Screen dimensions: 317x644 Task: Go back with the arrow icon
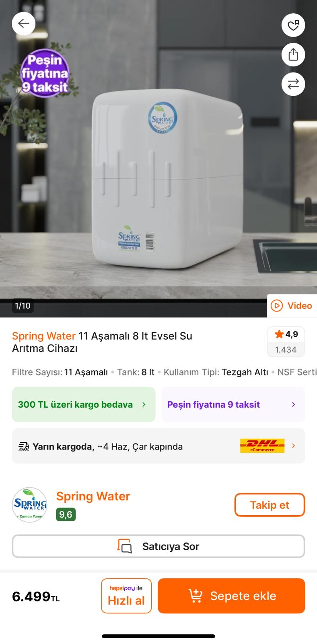tap(24, 24)
